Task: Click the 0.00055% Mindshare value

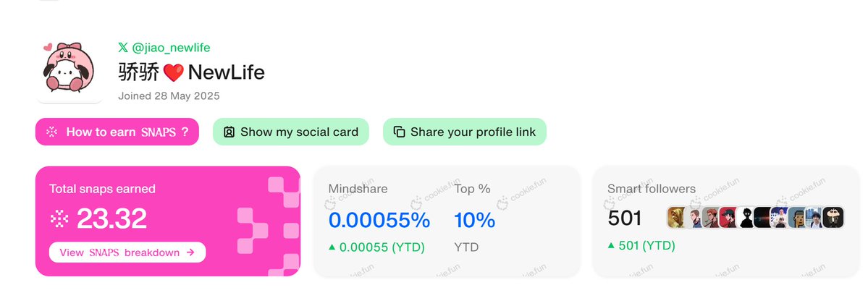Action: coord(379,220)
